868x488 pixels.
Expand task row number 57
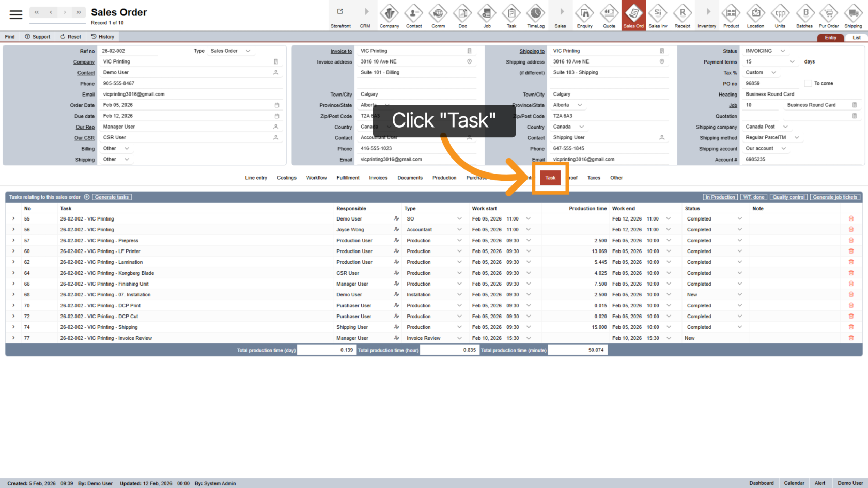pyautogui.click(x=13, y=241)
